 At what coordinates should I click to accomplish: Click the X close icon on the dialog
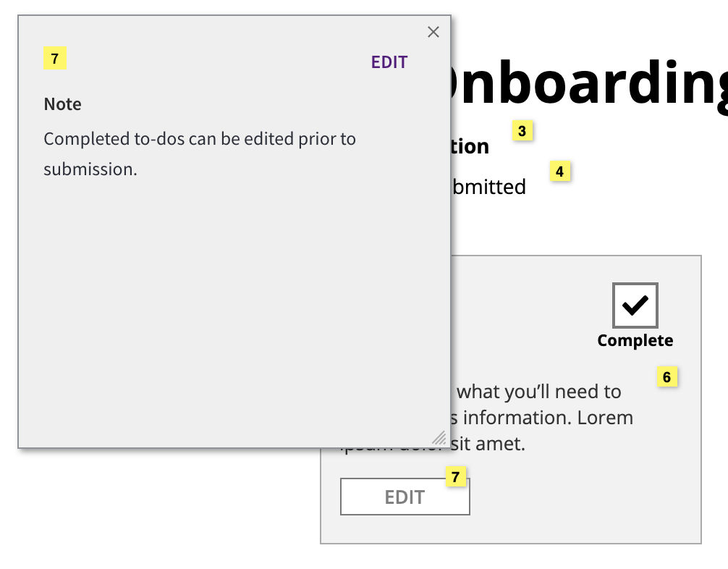pos(433,32)
